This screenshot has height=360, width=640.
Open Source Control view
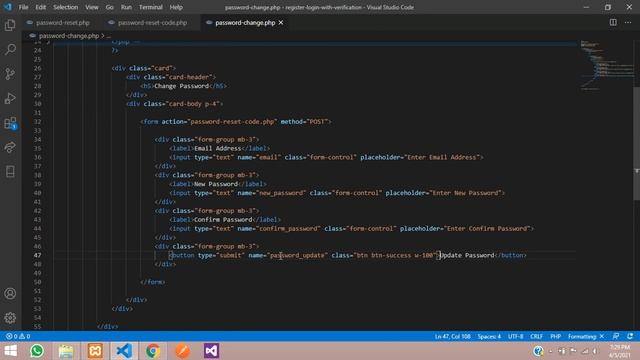tap(10, 74)
